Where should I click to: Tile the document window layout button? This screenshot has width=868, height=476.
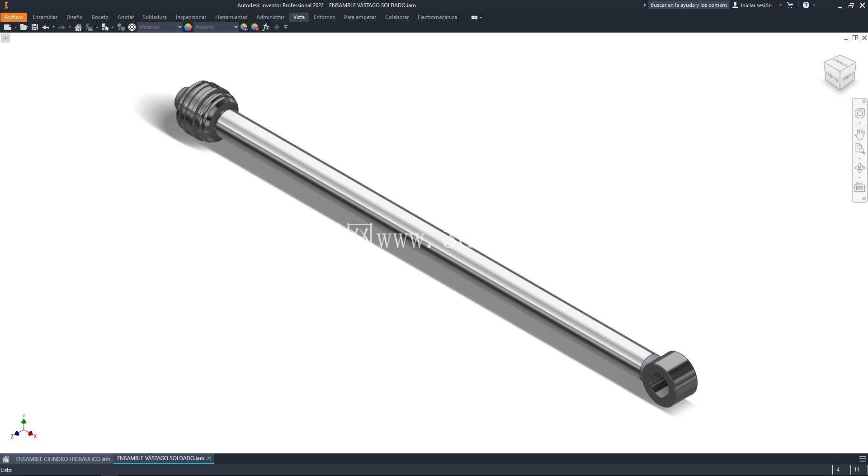855,38
